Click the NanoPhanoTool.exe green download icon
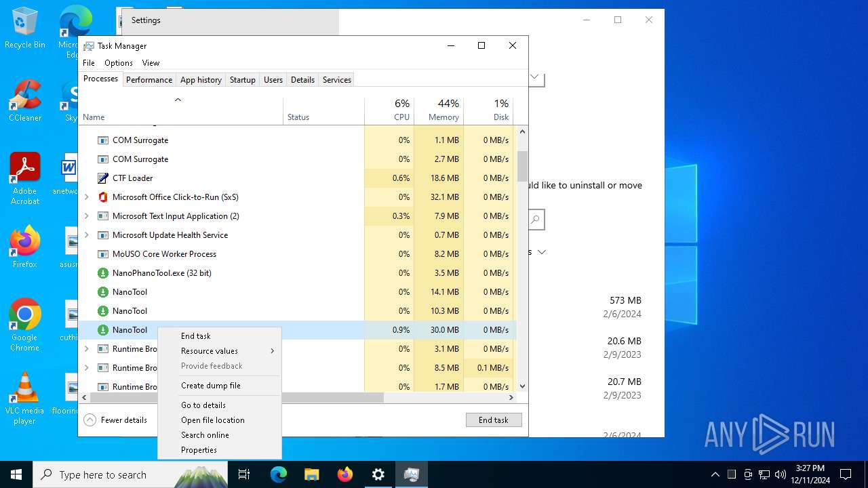Image resolution: width=868 pixels, height=488 pixels. (103, 273)
